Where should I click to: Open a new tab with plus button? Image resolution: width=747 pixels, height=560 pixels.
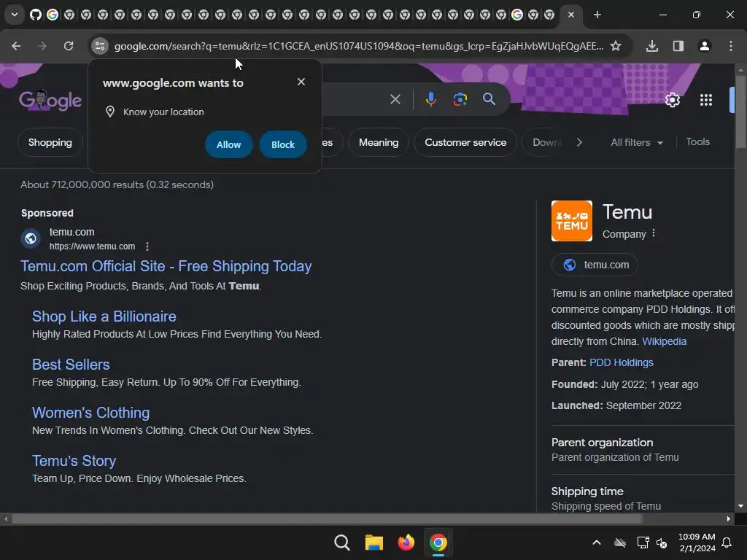[x=597, y=15]
